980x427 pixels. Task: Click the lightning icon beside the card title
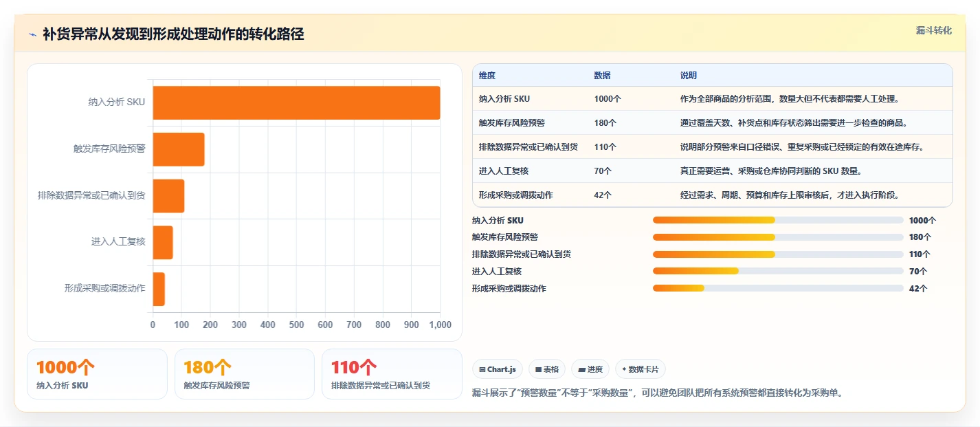tap(32, 34)
